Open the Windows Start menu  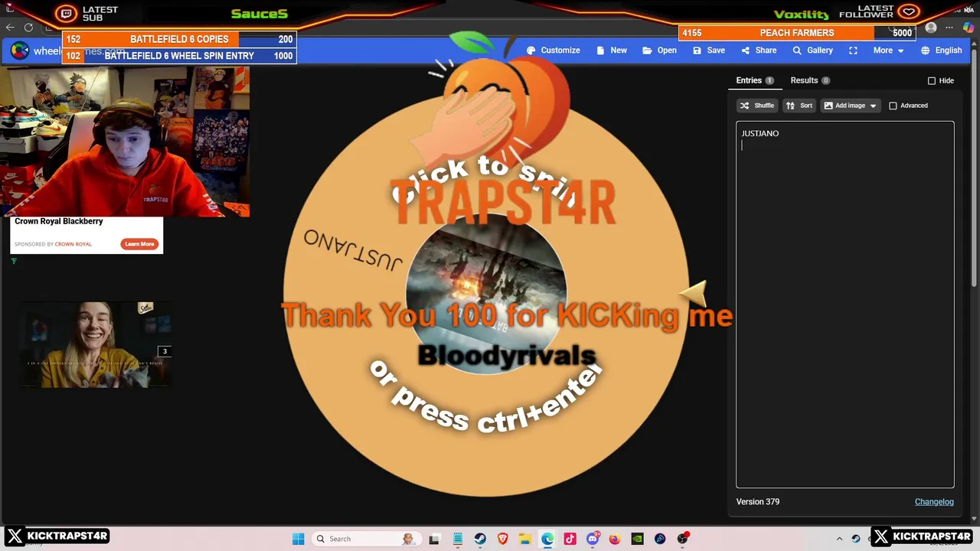[x=298, y=539]
